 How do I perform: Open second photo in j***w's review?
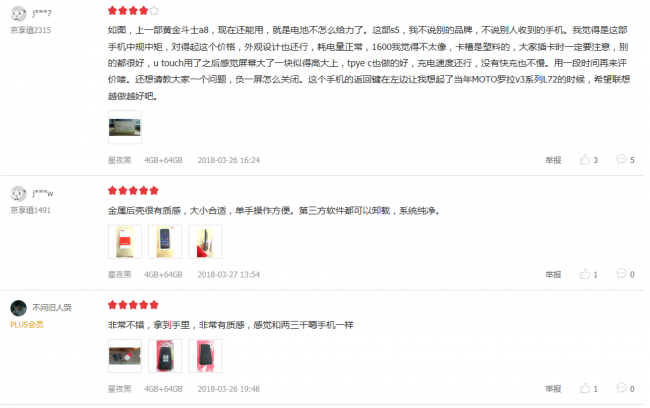(x=165, y=242)
